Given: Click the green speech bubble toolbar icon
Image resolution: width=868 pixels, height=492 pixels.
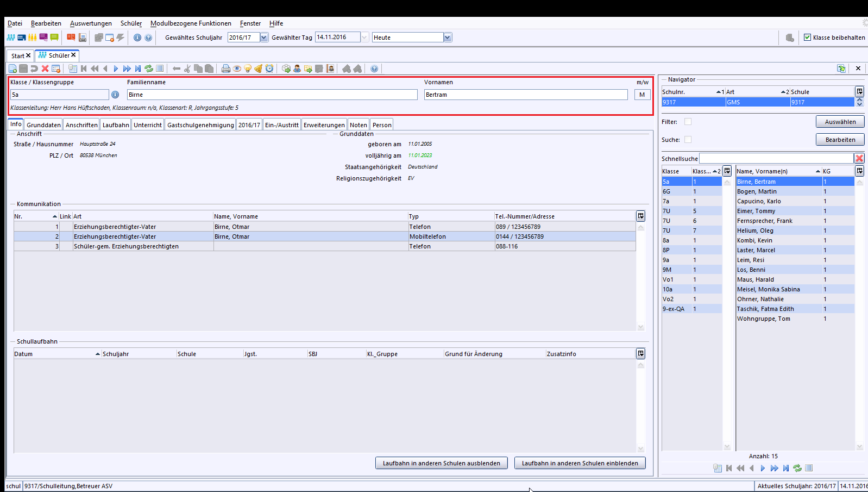Looking at the screenshot, I should pos(54,38).
